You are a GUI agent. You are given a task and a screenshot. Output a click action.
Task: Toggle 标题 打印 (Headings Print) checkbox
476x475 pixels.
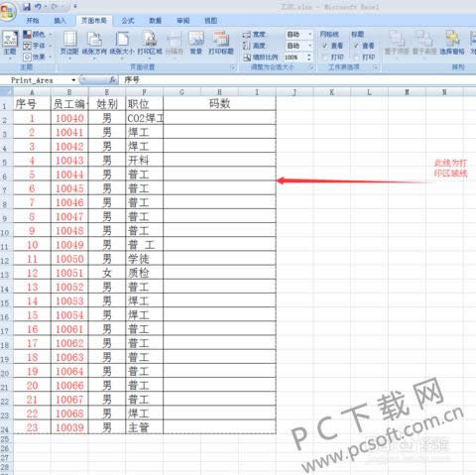point(356,58)
